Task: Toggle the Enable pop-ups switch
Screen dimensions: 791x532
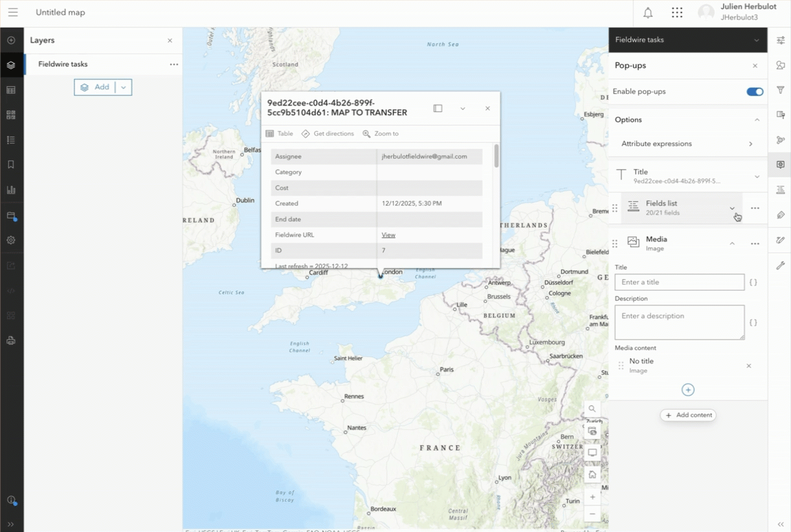Action: pos(755,92)
